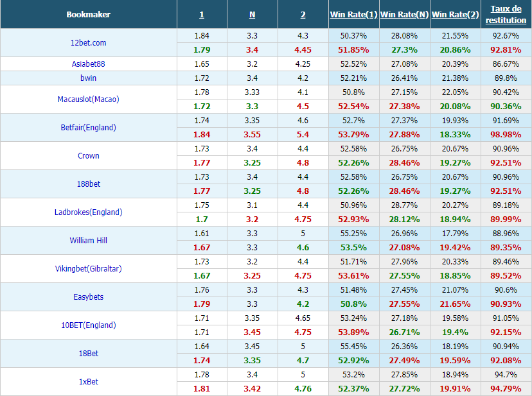Open the Easybets bookmaker link
The height and width of the screenshot is (396, 532).
(88, 297)
